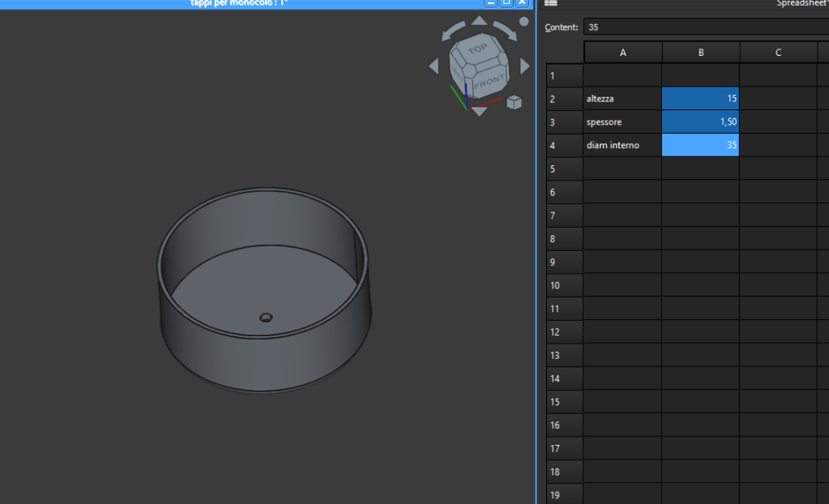The image size is (829, 504).
Task: Select the 'diam interno' label cell
Action: pos(622,145)
